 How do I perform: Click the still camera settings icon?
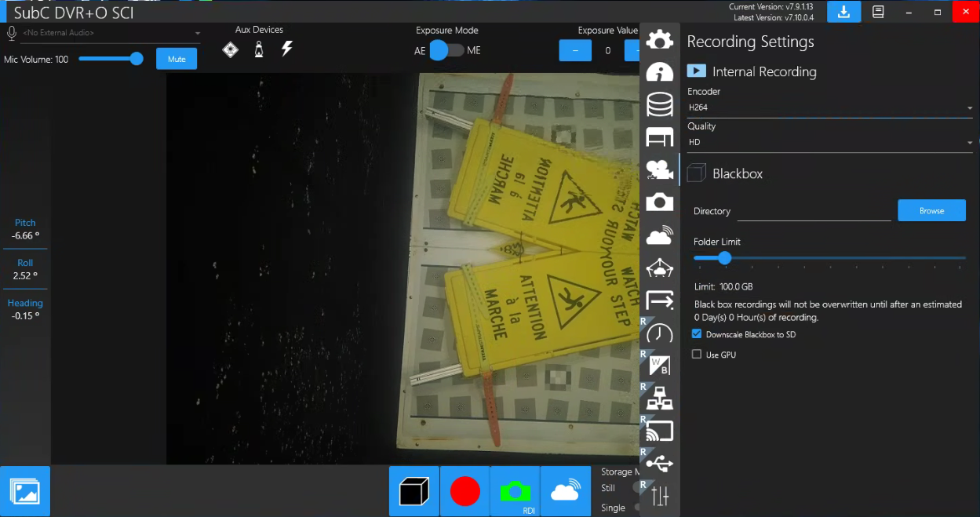pos(660,202)
